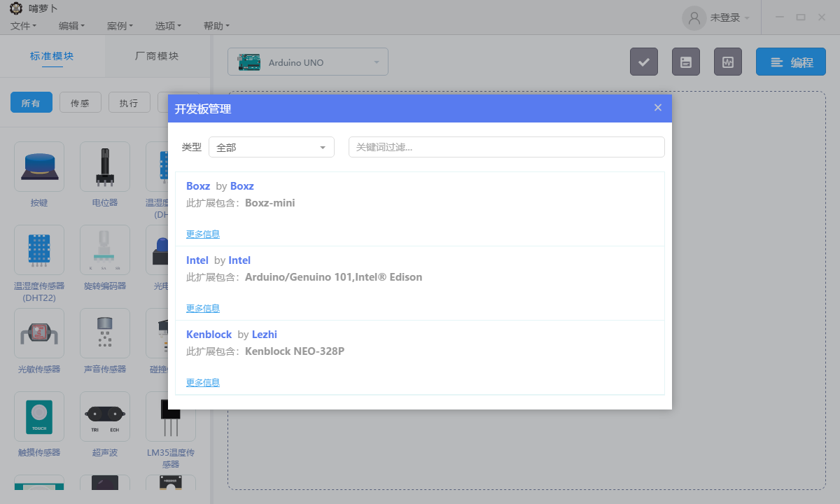840x504 pixels.
Task: Click the Arduino/Genuino 101,Intel® Edison text
Action: tap(334, 277)
